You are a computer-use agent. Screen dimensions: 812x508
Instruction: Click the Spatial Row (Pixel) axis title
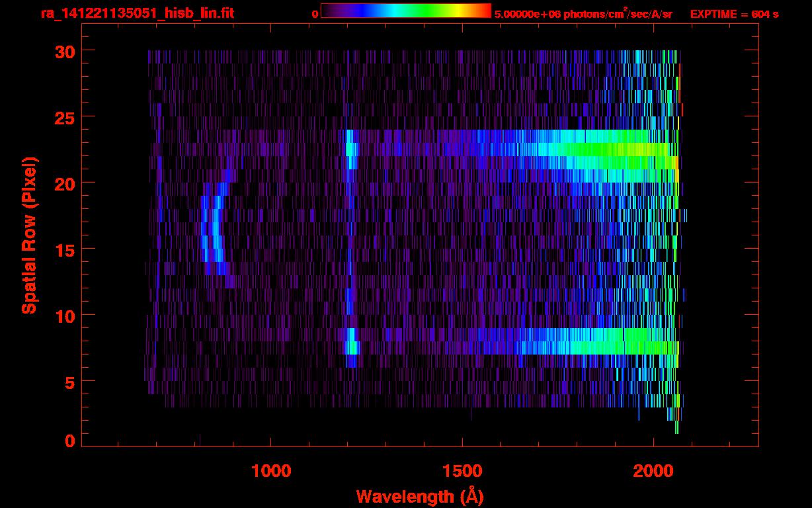coord(30,235)
